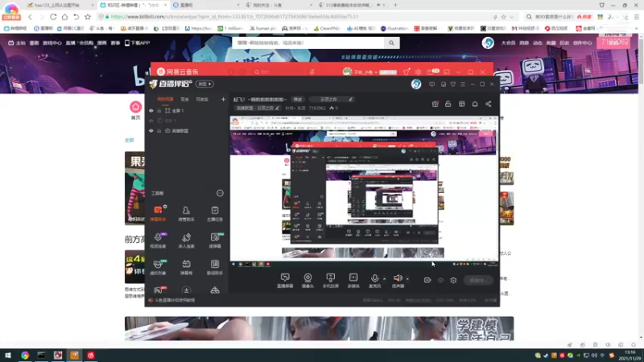Open the streaming app hamburger menu
Image resolution: width=644 pixels, height=362 pixels.
point(463,84)
